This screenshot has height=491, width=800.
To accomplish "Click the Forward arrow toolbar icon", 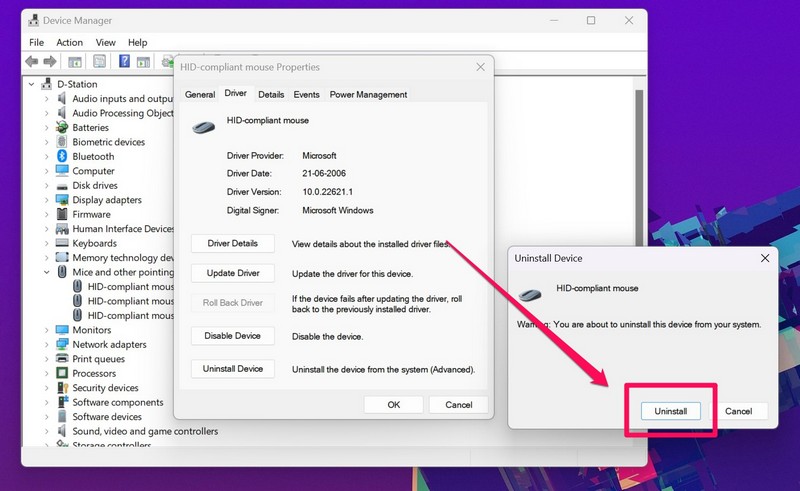I will click(x=49, y=61).
